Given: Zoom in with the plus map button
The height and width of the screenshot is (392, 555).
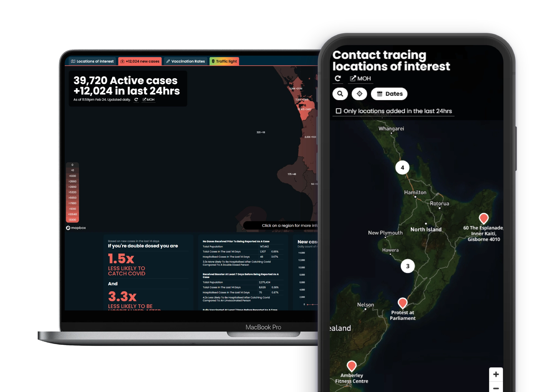Looking at the screenshot, I should pos(496,374).
